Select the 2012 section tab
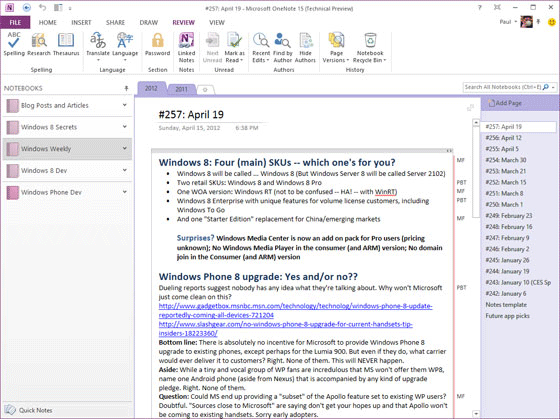Screen dimensions: 560x419 (x=151, y=88)
